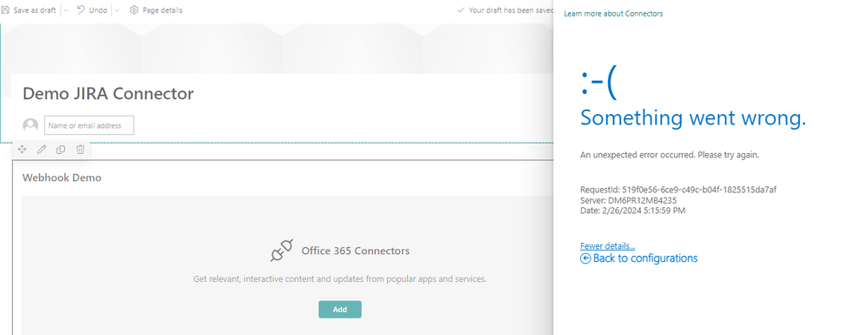
Task: Open Page details label
Action: pyautogui.click(x=162, y=10)
